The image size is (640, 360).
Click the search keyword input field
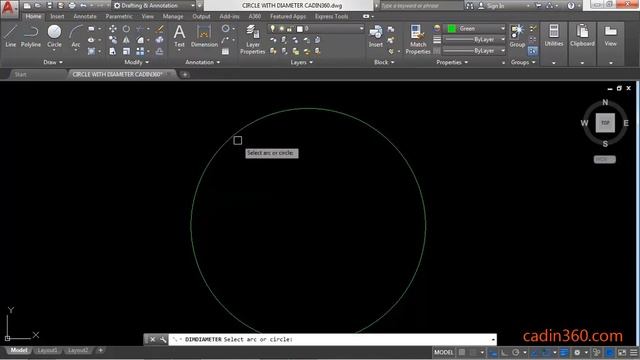point(422,6)
